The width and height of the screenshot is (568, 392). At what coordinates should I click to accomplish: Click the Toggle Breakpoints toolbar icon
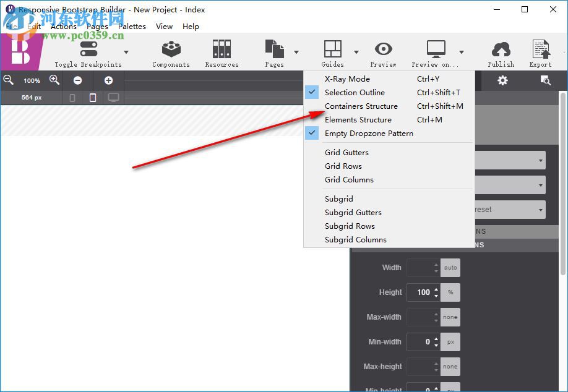tap(88, 49)
